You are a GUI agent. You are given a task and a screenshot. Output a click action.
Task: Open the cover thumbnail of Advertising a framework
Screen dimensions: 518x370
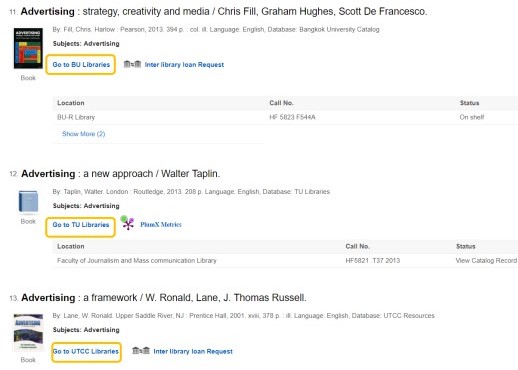click(x=28, y=333)
